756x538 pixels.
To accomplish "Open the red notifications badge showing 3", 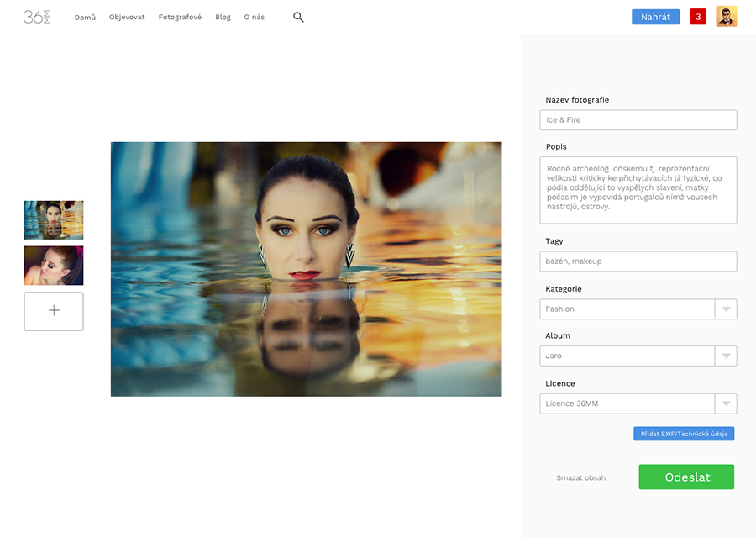I will point(698,17).
